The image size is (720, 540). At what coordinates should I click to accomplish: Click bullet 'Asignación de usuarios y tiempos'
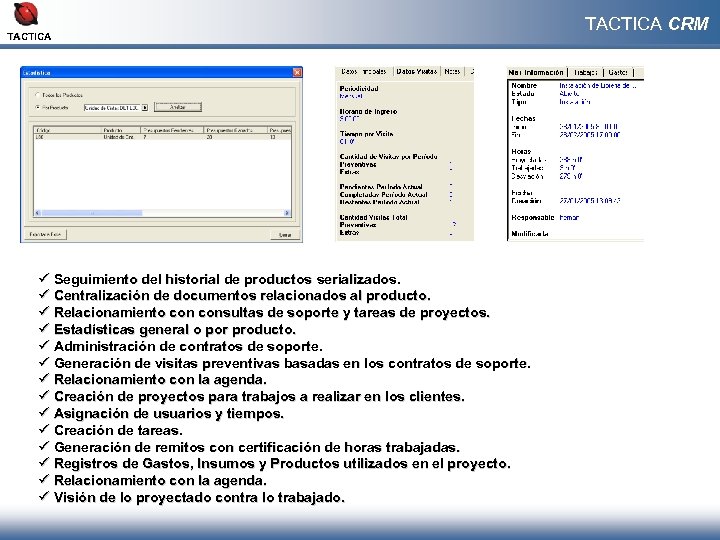[x=169, y=413]
